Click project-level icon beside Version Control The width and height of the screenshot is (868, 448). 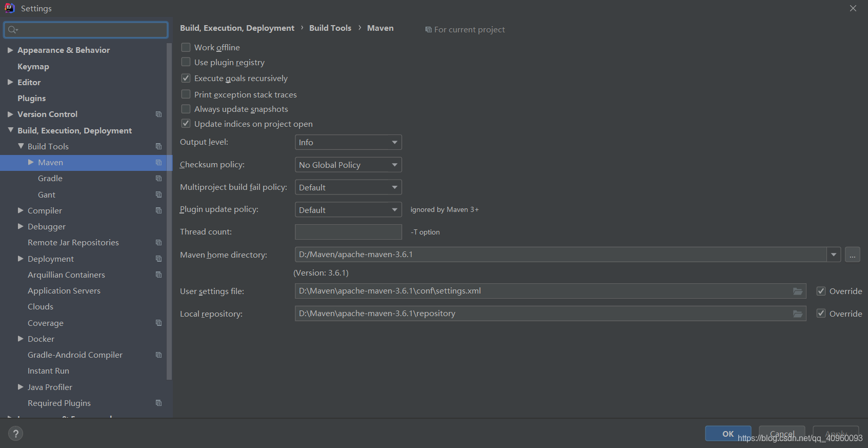point(158,114)
